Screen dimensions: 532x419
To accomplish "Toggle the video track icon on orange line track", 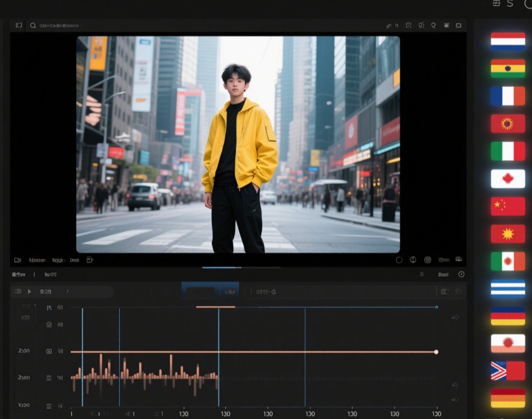I will click(49, 351).
